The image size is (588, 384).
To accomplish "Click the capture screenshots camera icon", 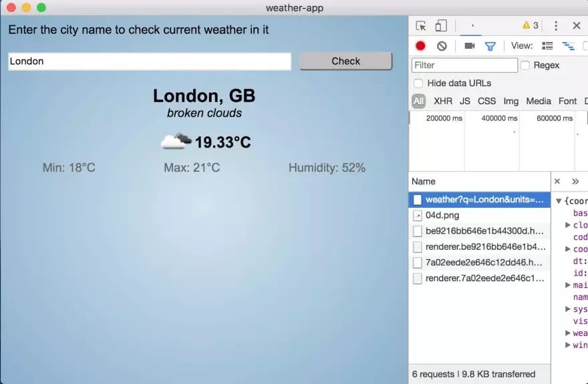I will click(x=470, y=45).
